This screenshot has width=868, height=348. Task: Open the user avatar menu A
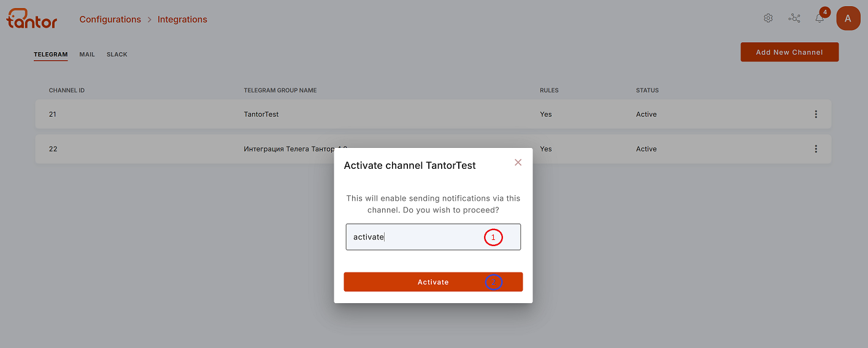coord(848,18)
